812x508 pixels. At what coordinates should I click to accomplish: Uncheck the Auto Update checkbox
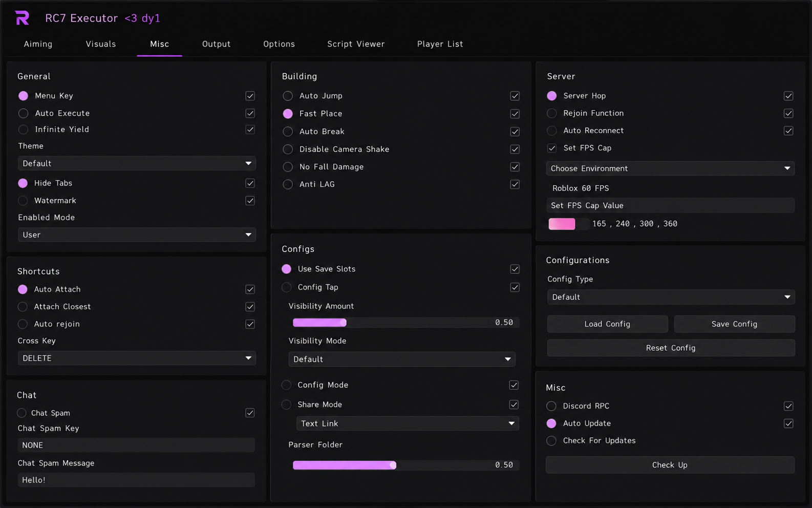point(788,424)
